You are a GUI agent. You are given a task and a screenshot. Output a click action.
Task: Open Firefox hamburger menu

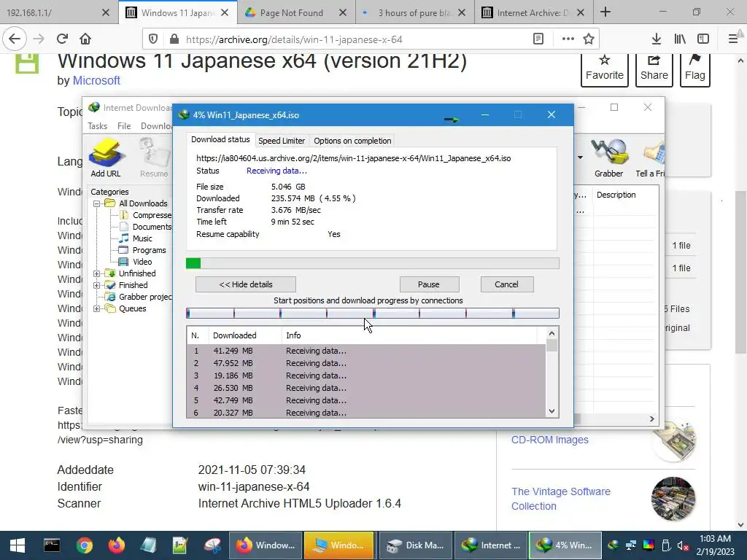[732, 39]
